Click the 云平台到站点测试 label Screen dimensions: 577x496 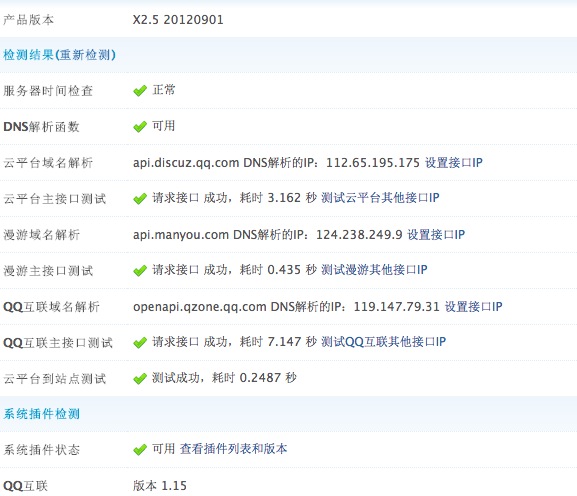tap(54, 378)
